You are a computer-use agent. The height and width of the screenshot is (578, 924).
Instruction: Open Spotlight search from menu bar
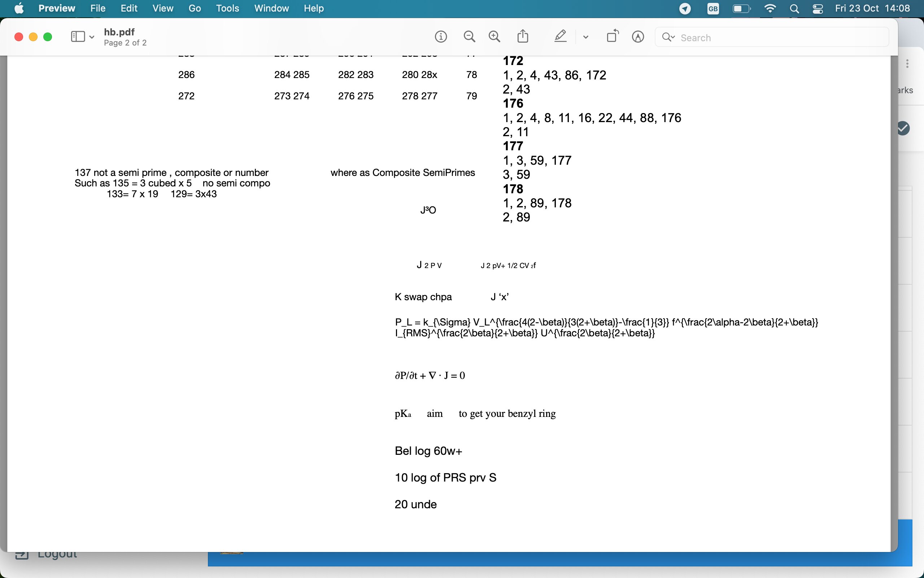pos(794,8)
